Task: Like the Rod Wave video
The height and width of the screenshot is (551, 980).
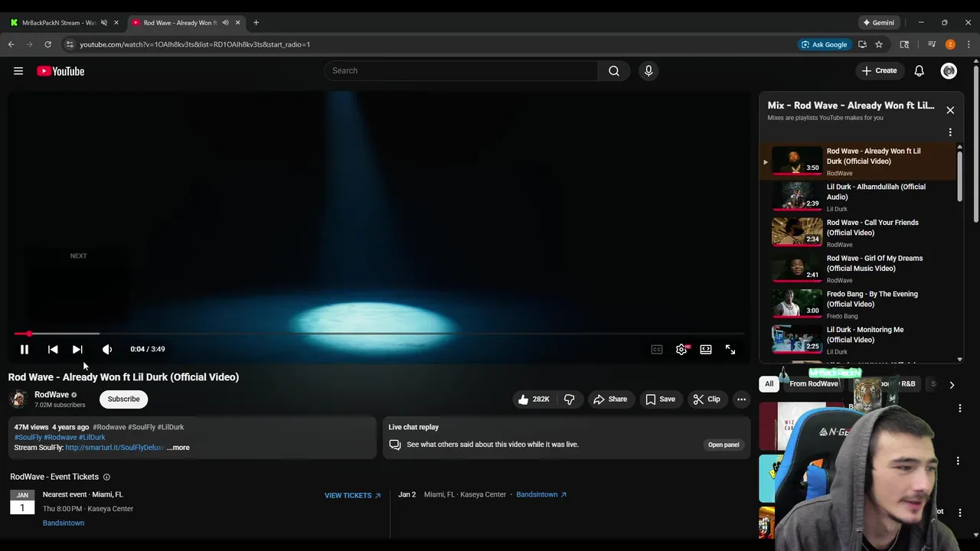Action: click(x=534, y=399)
